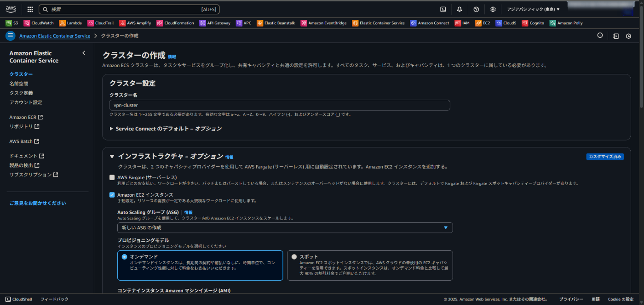Open CloudFormation bookmark

click(x=175, y=23)
